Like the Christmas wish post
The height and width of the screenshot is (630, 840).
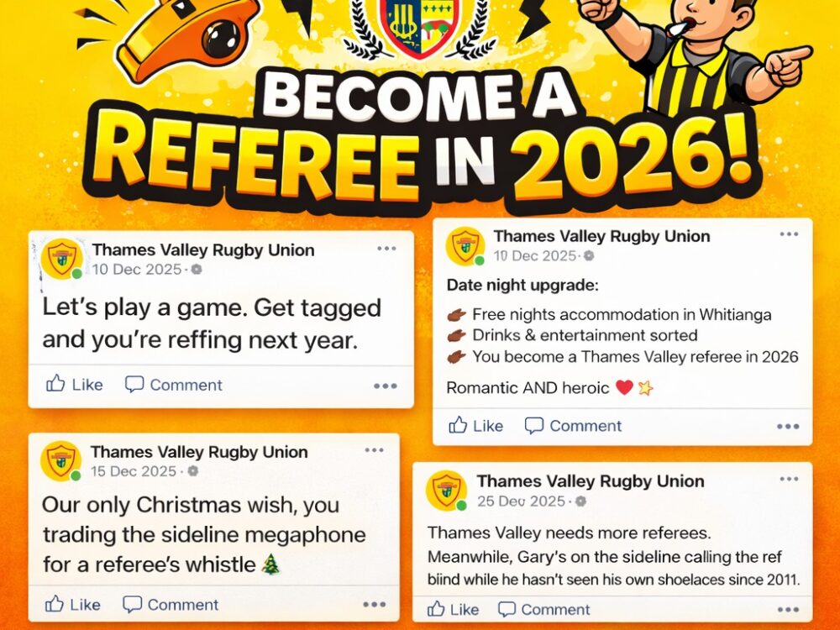point(72,604)
